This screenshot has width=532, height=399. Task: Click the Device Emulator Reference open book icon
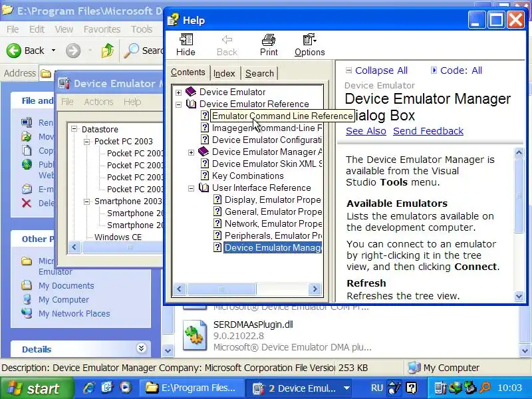tap(191, 104)
